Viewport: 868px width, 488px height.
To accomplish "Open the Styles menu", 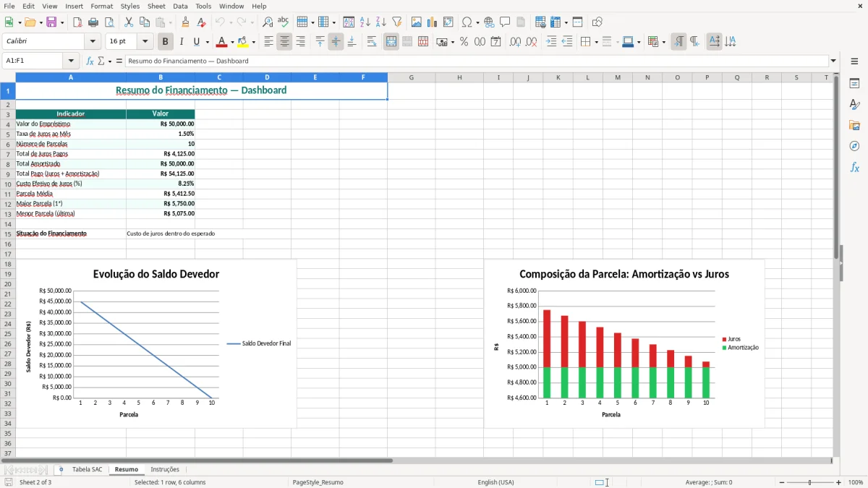I will click(130, 6).
